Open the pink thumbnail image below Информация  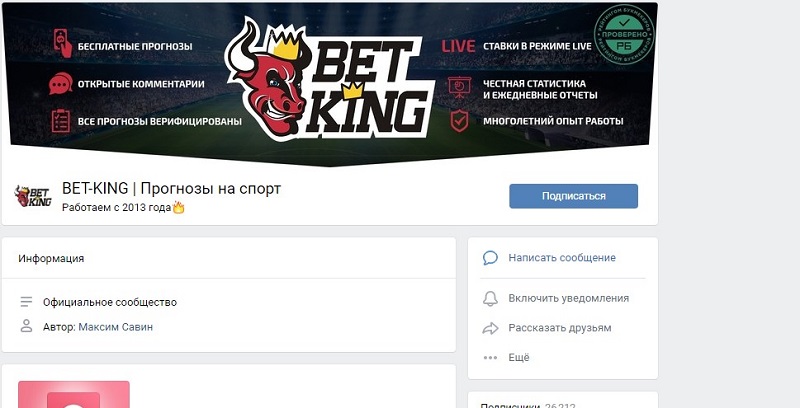[x=74, y=394]
